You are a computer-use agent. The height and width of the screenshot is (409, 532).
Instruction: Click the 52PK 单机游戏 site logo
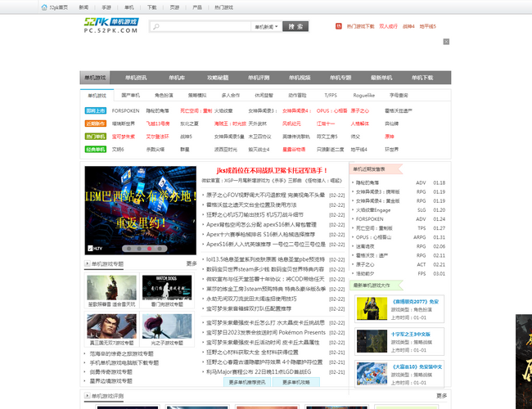[x=111, y=25]
